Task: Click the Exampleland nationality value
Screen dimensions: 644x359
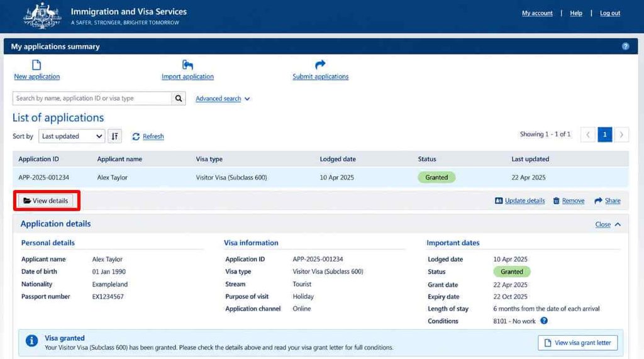Action: point(109,284)
